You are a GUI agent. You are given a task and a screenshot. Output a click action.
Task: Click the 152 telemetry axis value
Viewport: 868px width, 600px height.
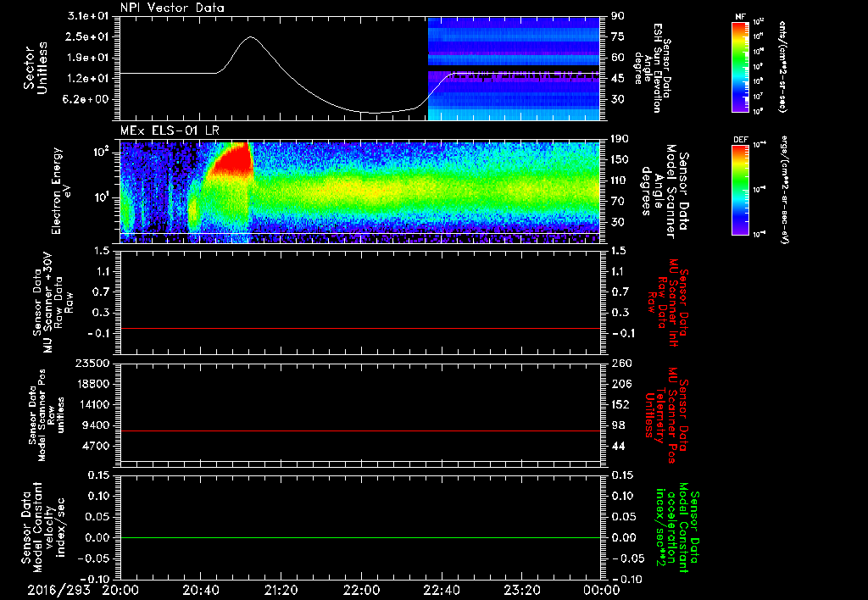tap(620, 404)
